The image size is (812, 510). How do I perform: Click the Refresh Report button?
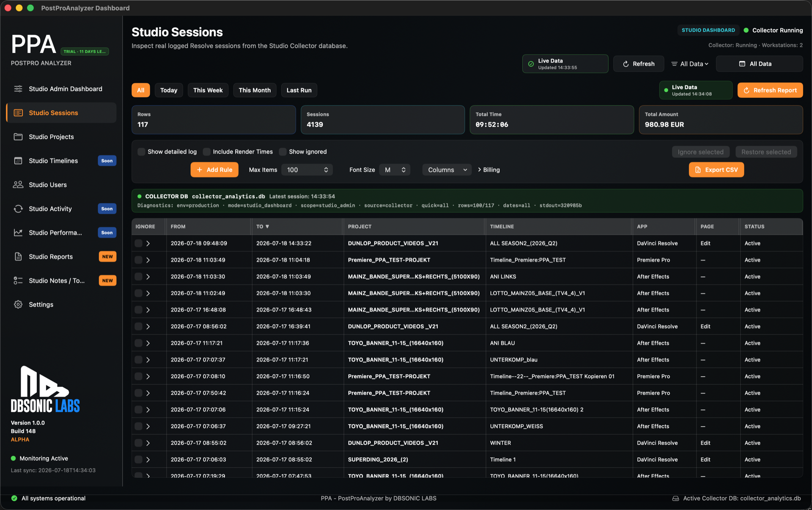tap(770, 90)
